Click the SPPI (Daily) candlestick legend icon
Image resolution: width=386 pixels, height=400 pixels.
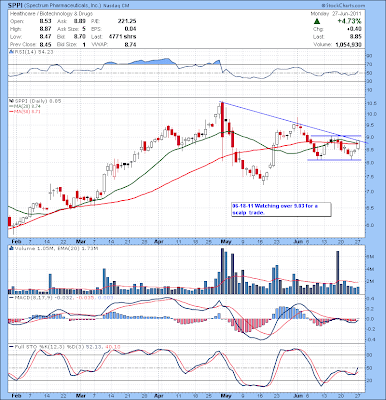pos(11,101)
